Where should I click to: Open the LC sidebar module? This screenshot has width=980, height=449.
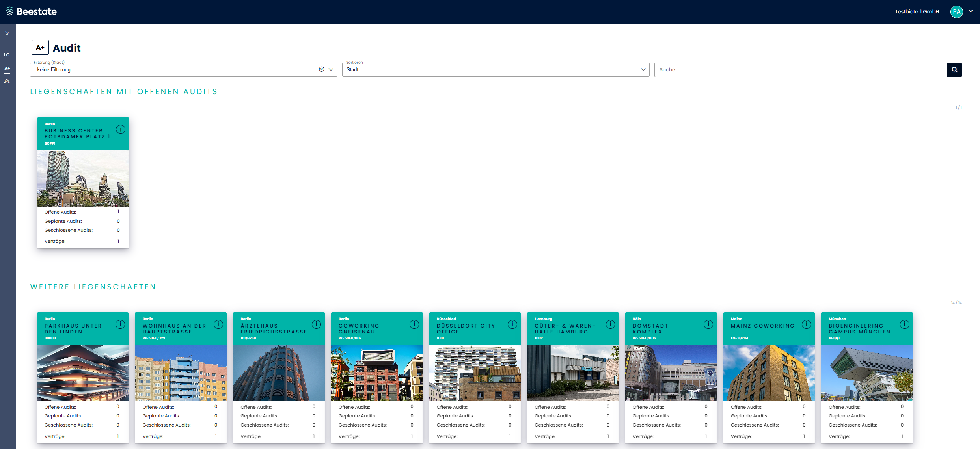pos(7,55)
